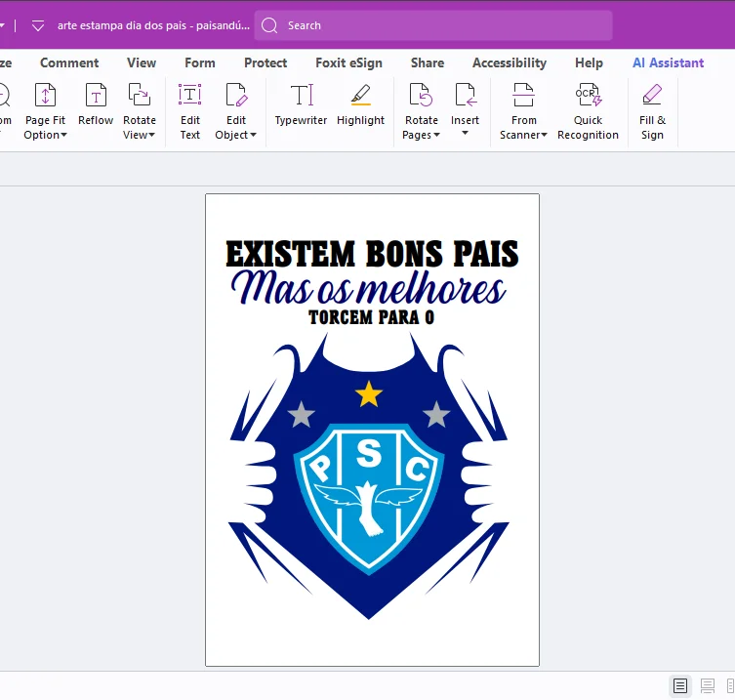Expand the Rotate Pages dropdown arrow

click(x=437, y=135)
